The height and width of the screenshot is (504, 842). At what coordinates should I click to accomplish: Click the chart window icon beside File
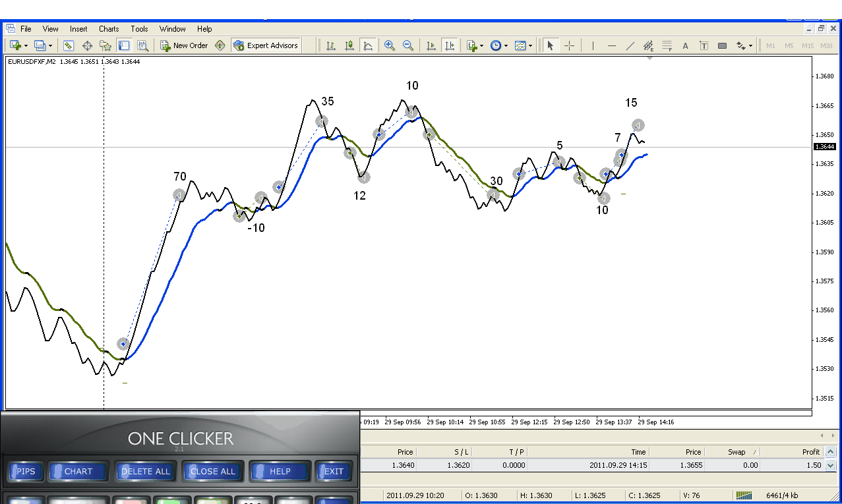pos(10,28)
